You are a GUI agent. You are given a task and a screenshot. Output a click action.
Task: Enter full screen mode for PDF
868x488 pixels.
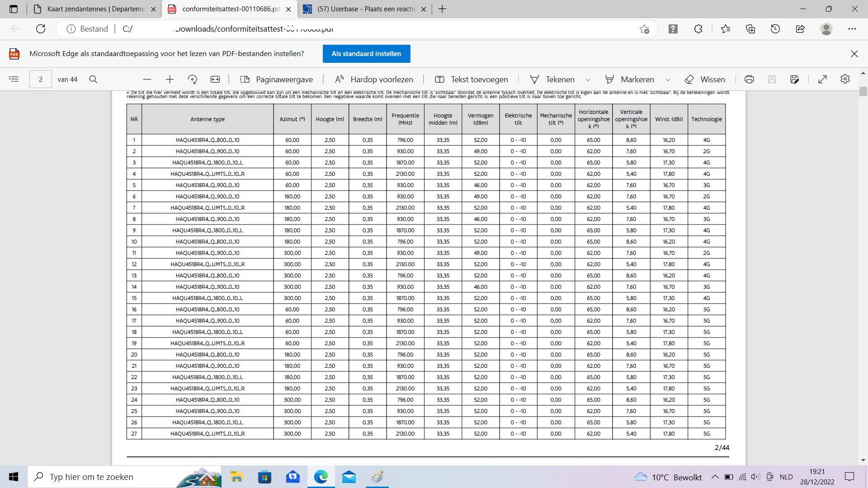pyautogui.click(x=822, y=80)
